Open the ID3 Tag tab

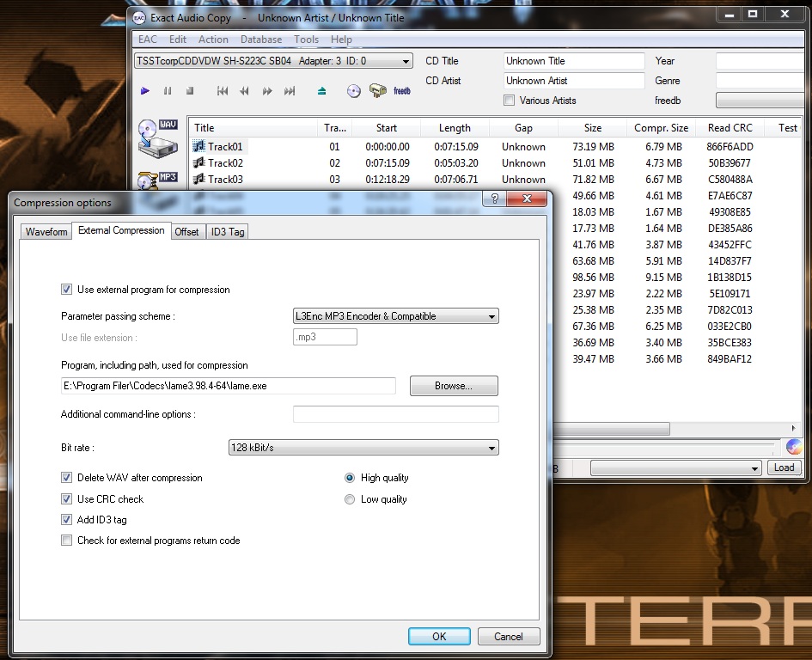(228, 231)
